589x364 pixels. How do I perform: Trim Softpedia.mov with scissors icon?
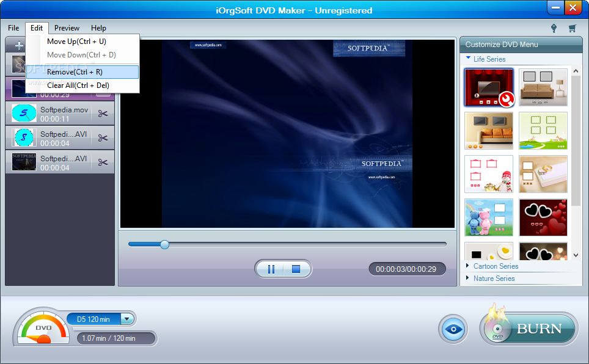[103, 114]
